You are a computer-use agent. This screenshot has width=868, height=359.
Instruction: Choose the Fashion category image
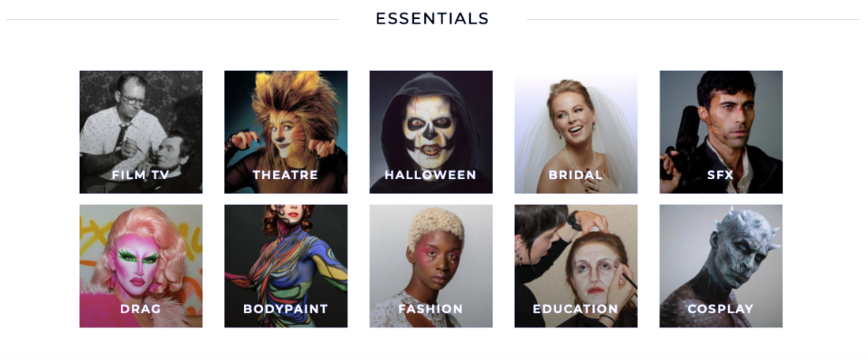430,266
